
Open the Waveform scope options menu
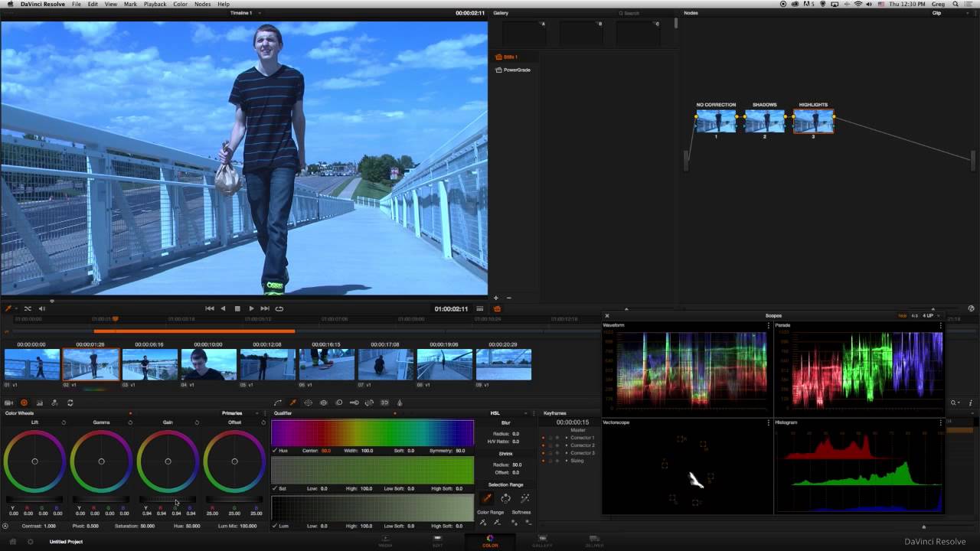tap(768, 325)
